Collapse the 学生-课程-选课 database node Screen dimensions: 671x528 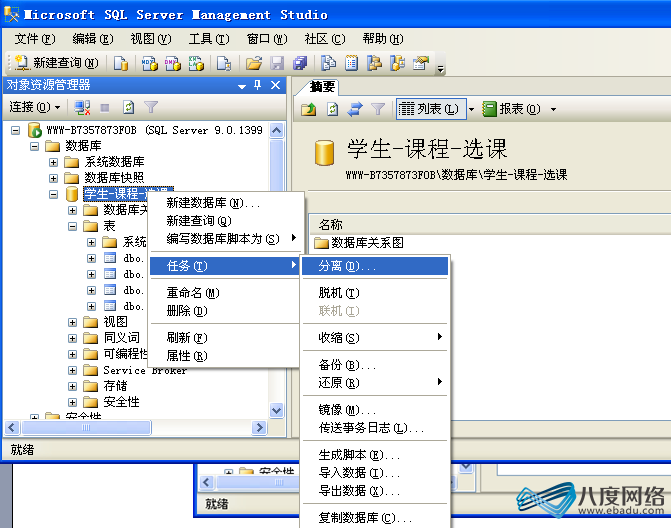tap(53, 194)
